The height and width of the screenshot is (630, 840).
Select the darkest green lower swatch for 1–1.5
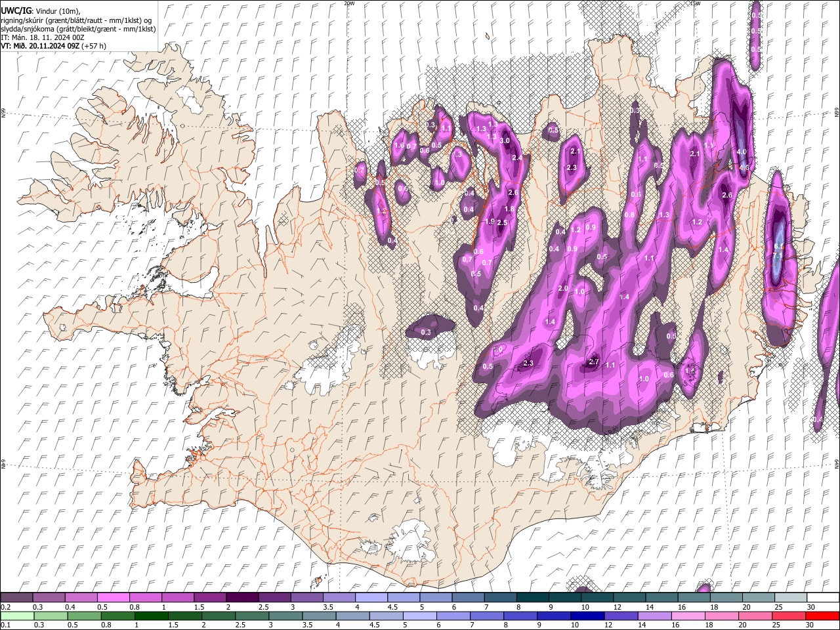click(152, 616)
